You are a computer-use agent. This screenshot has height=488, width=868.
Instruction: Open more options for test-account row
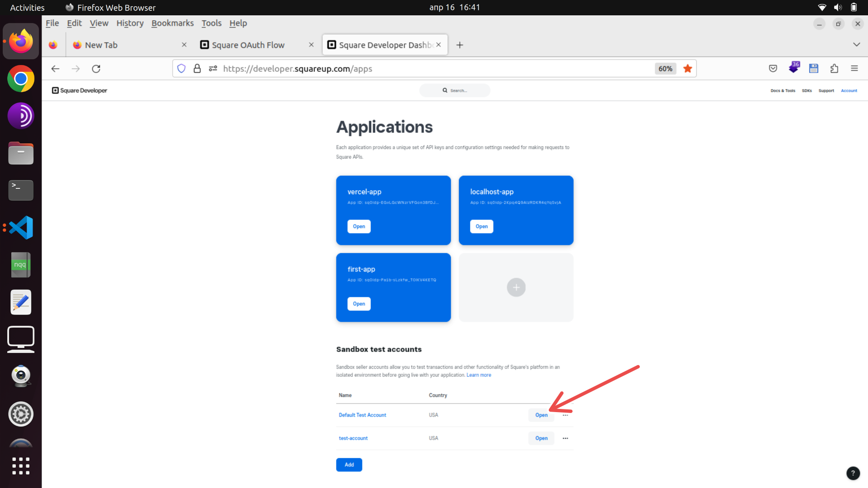pos(565,438)
